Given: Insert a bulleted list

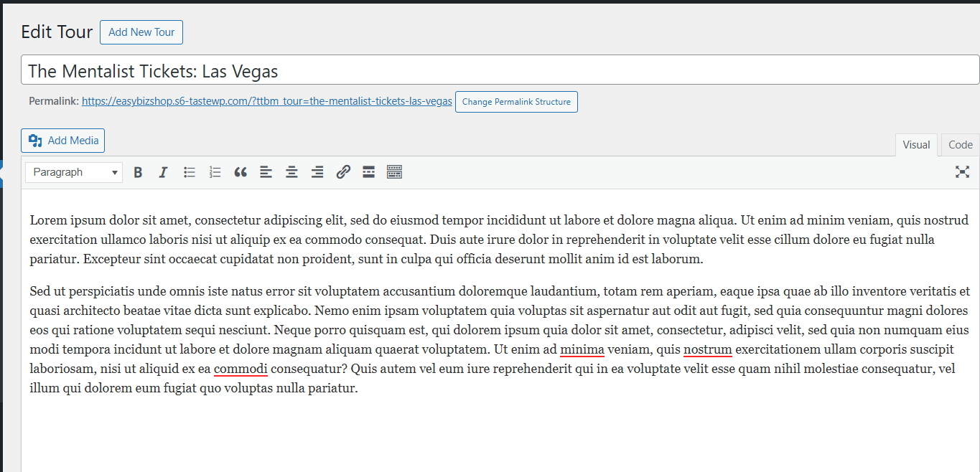Looking at the screenshot, I should (x=190, y=172).
